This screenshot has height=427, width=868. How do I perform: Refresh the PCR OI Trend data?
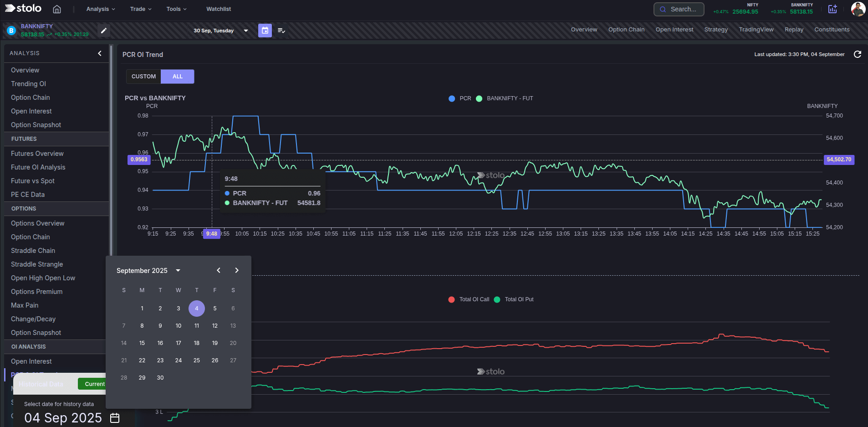858,54
